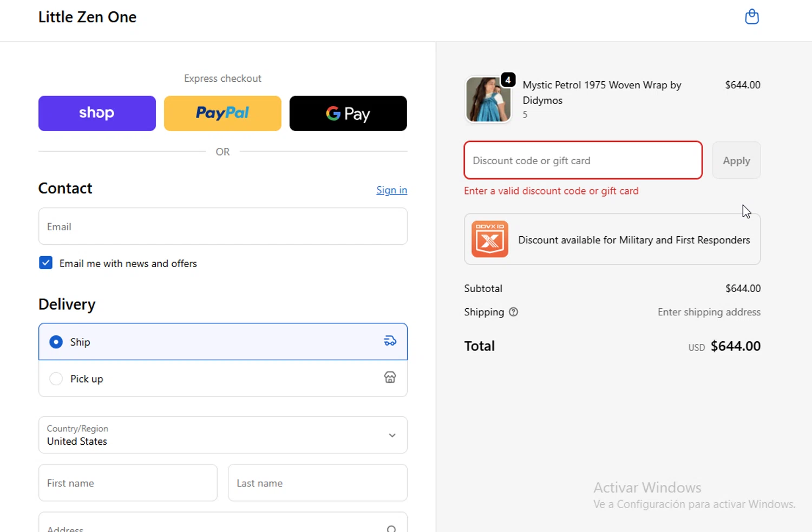
Task: Select the Ship delivery radio button
Action: (x=56, y=342)
